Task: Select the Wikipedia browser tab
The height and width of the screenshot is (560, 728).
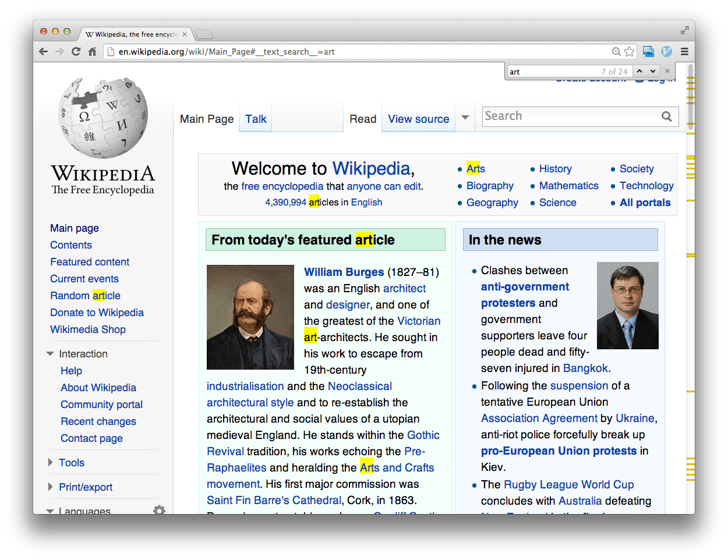Action: 134,34
